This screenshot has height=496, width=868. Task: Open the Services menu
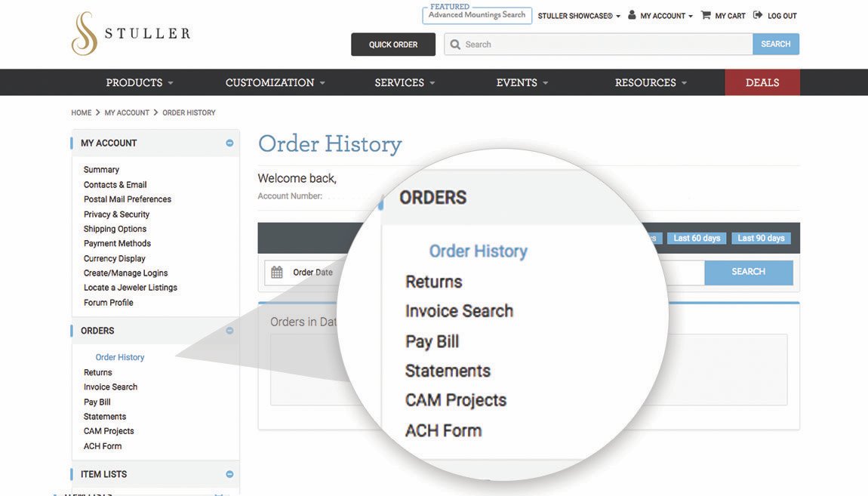(x=405, y=82)
